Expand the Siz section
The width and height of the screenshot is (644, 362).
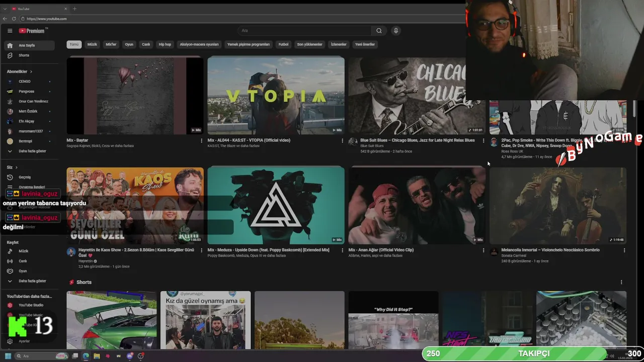coord(12,167)
